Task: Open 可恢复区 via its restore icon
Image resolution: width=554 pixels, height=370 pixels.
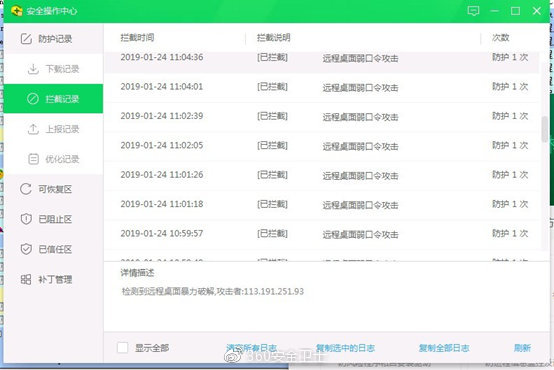Action: (26, 189)
